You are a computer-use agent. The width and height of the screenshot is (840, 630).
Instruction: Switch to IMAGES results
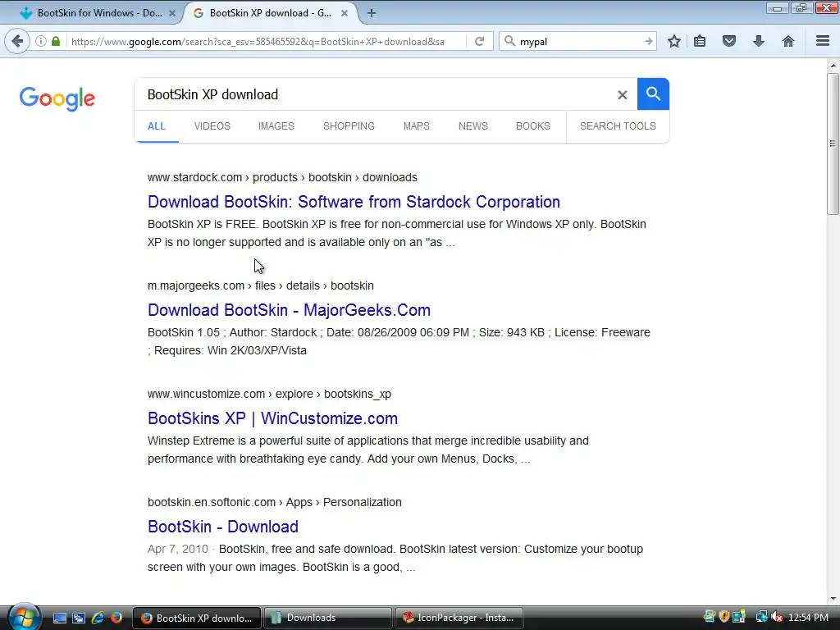coord(276,126)
